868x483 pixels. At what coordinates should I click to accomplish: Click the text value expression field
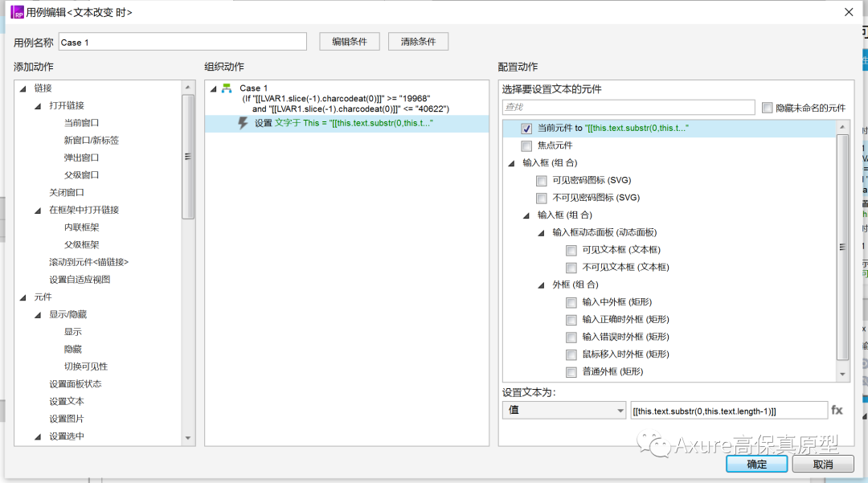pyautogui.click(x=729, y=411)
